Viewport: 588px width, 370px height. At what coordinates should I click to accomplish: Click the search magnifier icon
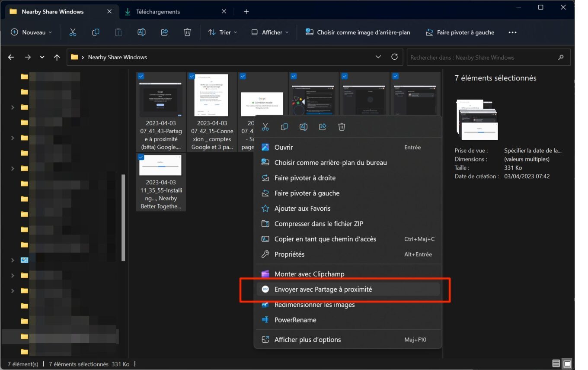pos(561,57)
